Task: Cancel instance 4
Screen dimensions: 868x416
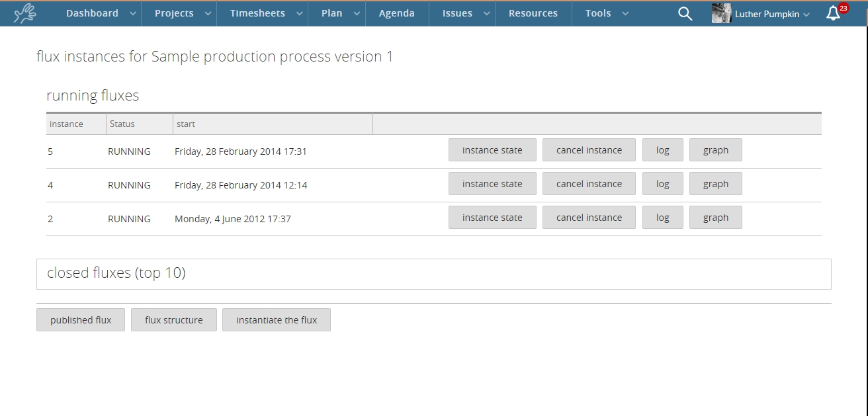Action: point(589,184)
